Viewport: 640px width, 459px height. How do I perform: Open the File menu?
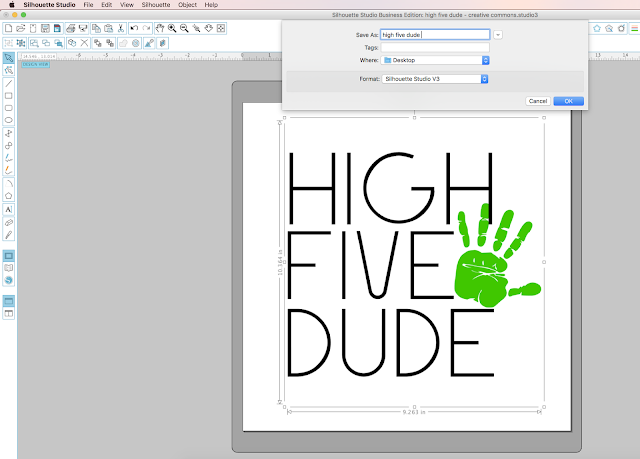click(x=88, y=5)
